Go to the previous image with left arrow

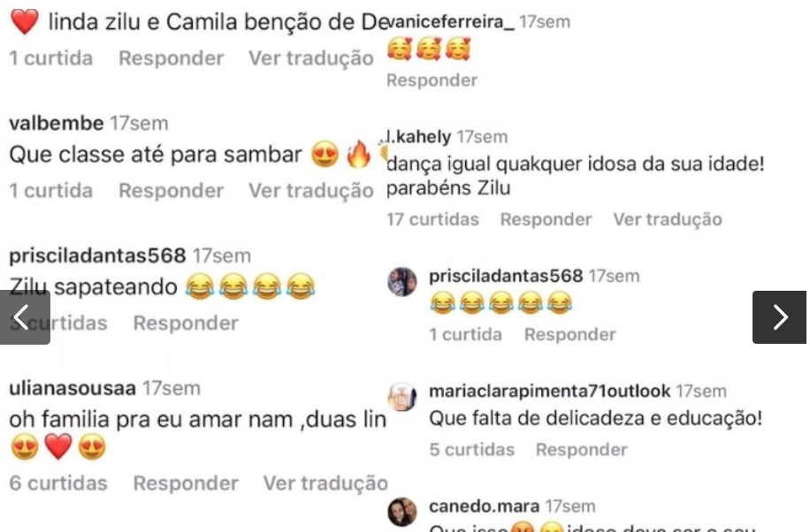pos(25,317)
